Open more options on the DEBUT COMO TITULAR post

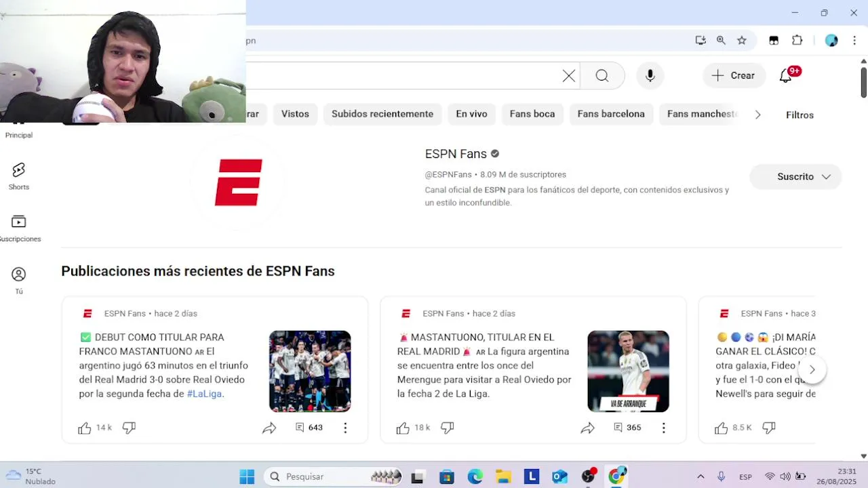click(345, 428)
